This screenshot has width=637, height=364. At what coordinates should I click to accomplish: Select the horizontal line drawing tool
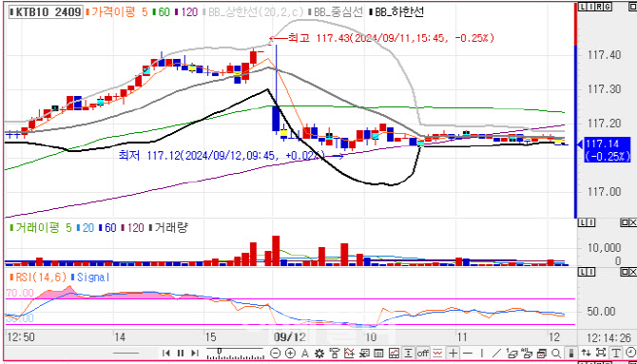(468, 353)
